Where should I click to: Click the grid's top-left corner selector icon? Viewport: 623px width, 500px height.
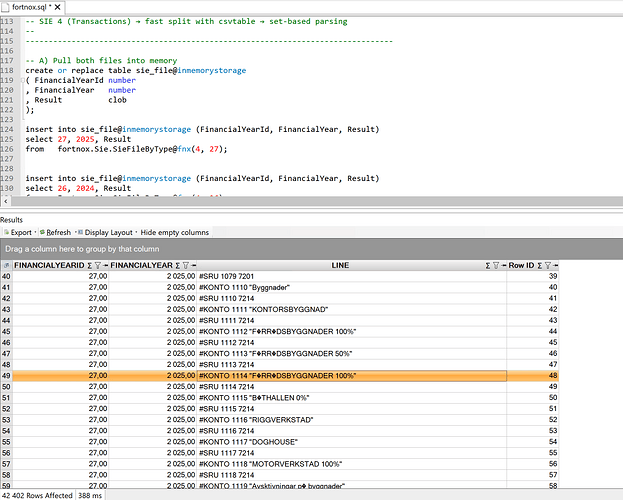(6, 265)
